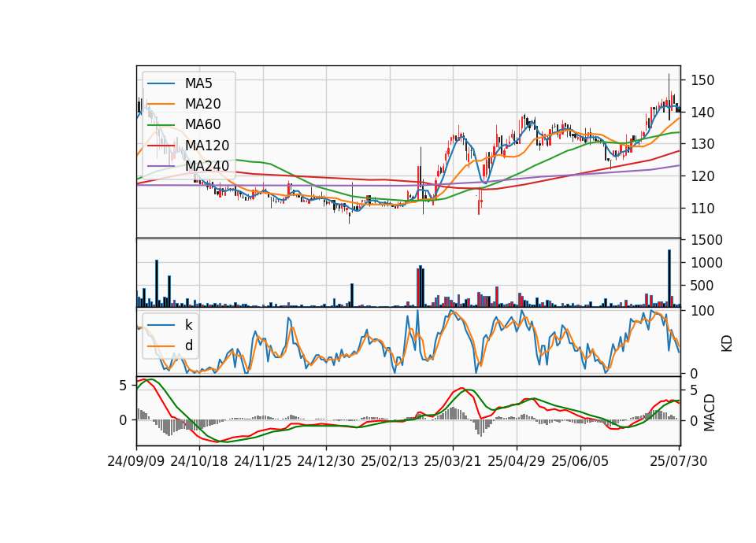Click the 25/02/13 date label
This screenshot has height=543, width=756.
click(x=390, y=461)
